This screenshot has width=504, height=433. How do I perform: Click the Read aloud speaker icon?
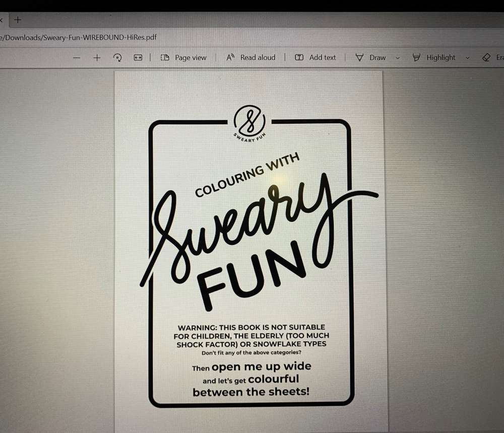click(x=230, y=57)
